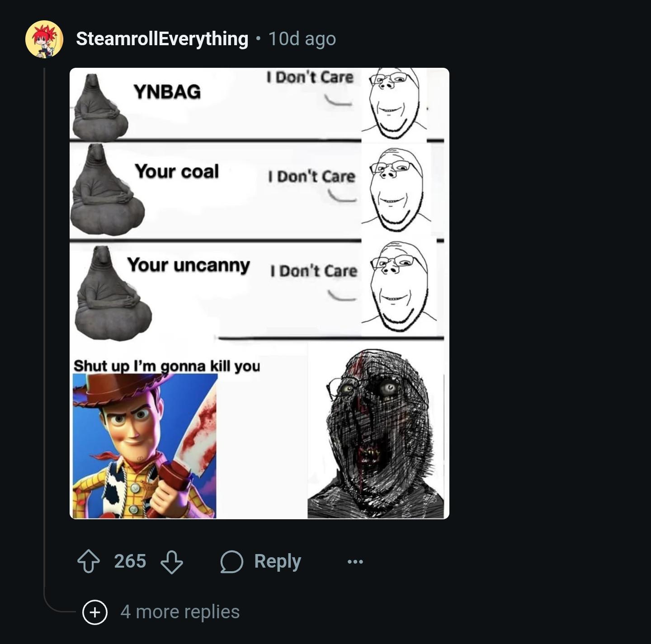The width and height of the screenshot is (651, 644).
Task: Click the "Your uncanny" meme panel text
Action: pyautogui.click(x=188, y=265)
